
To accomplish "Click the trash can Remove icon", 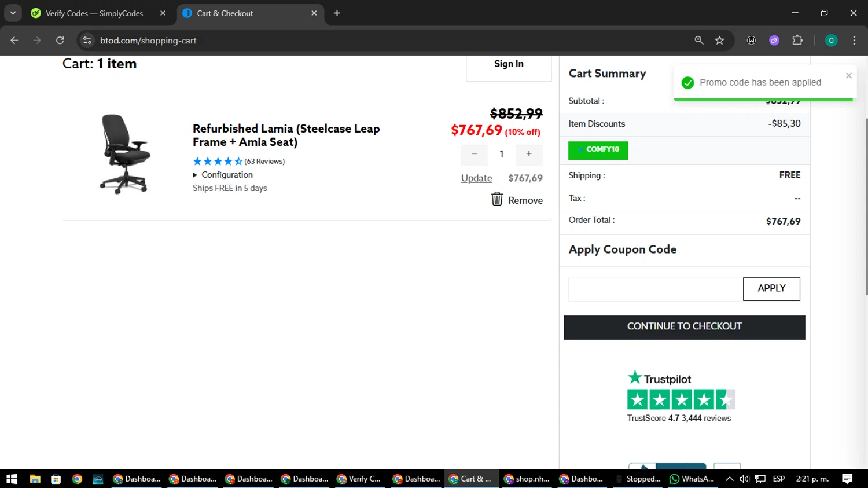I will point(497,199).
